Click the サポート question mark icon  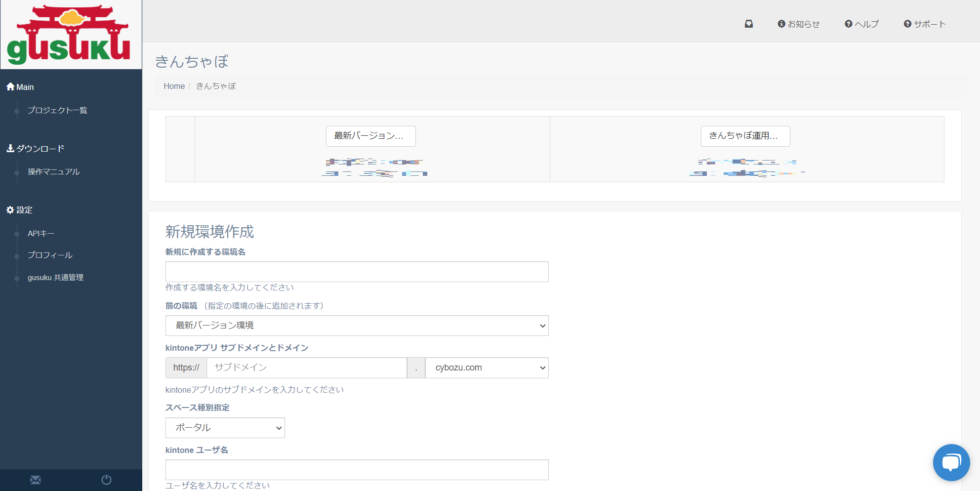pyautogui.click(x=907, y=24)
